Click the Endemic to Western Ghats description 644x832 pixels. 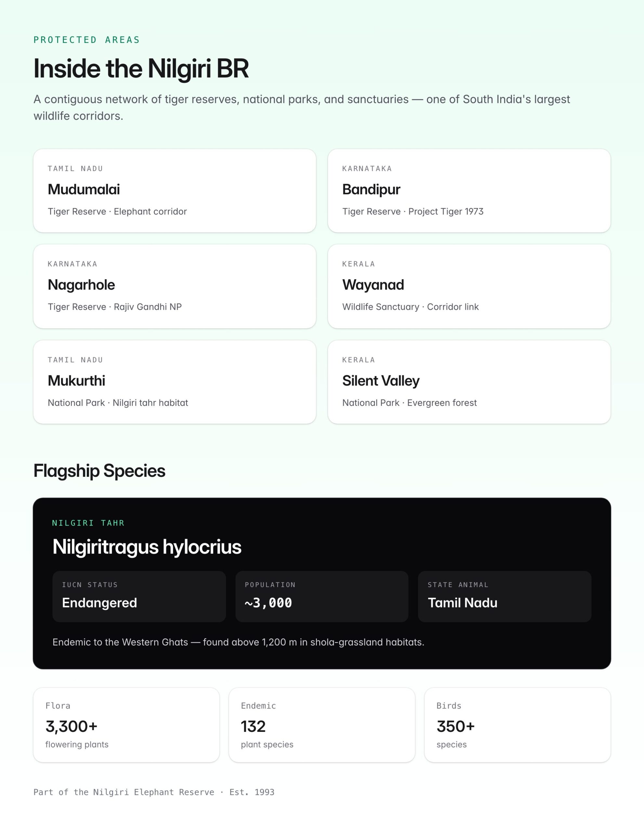[x=238, y=642]
